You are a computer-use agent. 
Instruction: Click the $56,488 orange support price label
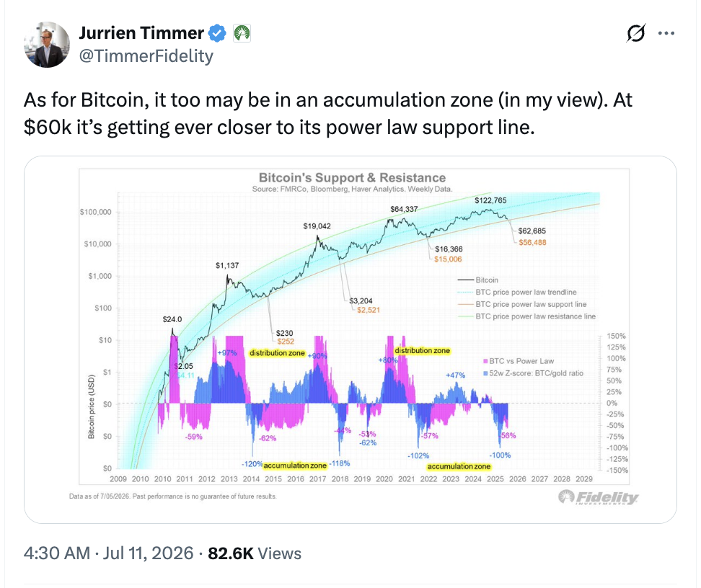[532, 243]
